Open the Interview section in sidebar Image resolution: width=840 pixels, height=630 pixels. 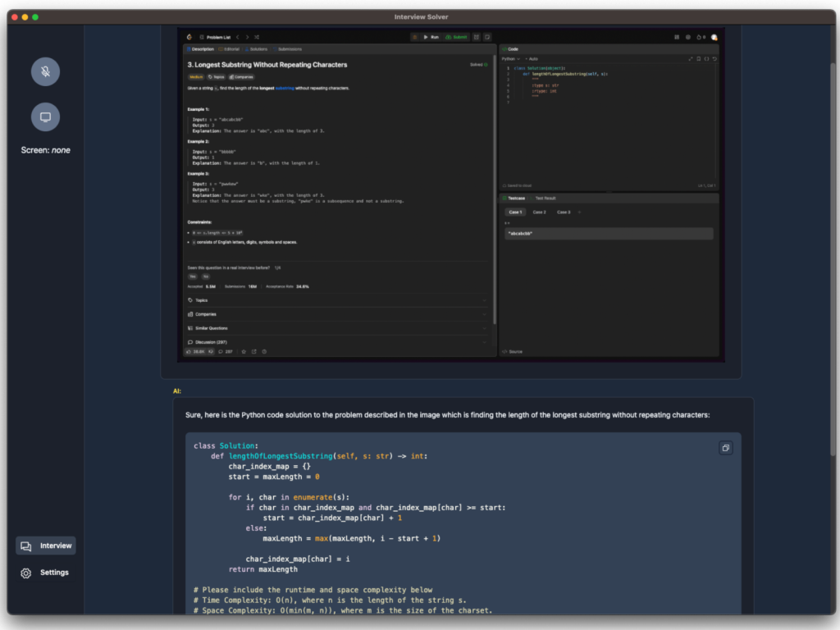tap(46, 546)
